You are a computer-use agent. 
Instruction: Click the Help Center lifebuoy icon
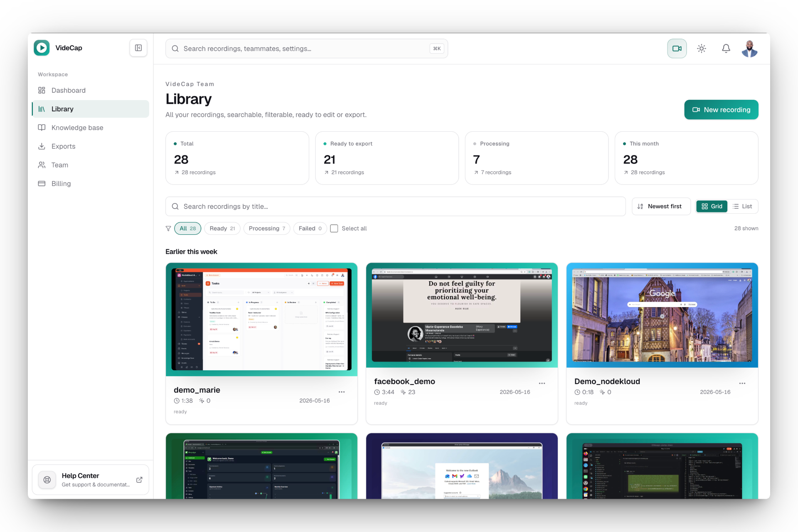[47, 480]
